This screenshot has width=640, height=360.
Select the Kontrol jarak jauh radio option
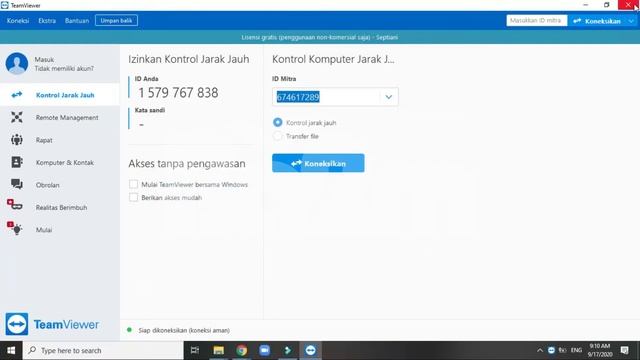point(278,122)
